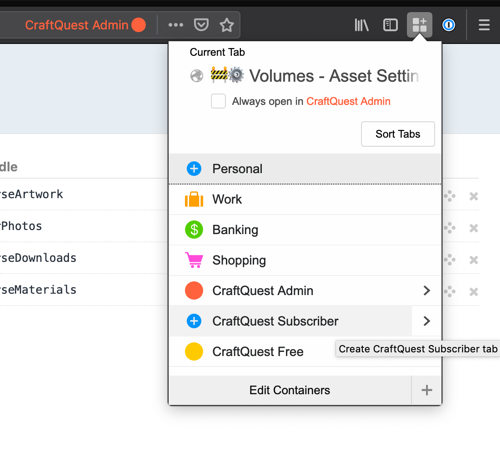Delete the seArtwork volume row
This screenshot has width=500, height=460.
[474, 196]
